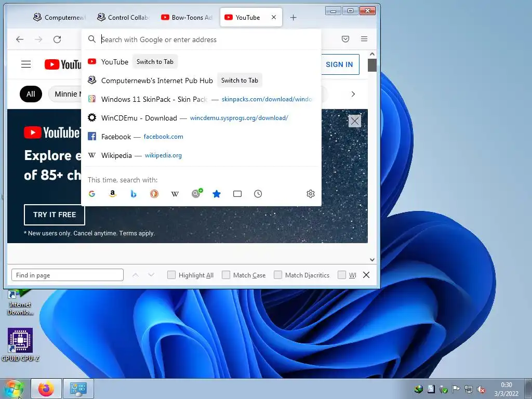
Task: Select YouTube Switch to Tab suggestion
Action: click(201, 62)
